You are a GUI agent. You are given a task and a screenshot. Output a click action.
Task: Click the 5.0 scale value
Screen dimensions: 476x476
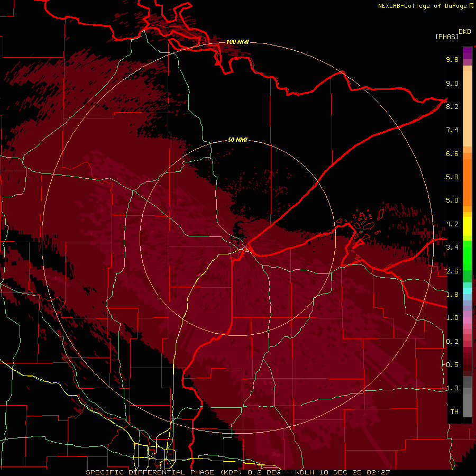[x=452, y=200]
